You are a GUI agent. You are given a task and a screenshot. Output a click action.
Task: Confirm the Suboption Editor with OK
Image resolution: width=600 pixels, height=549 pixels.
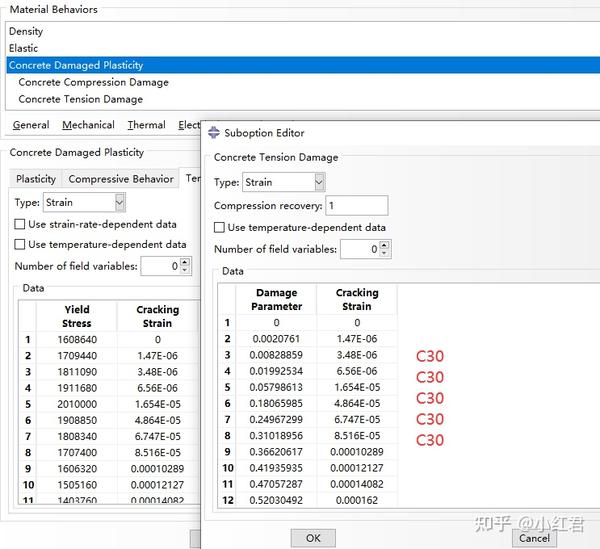point(313,538)
